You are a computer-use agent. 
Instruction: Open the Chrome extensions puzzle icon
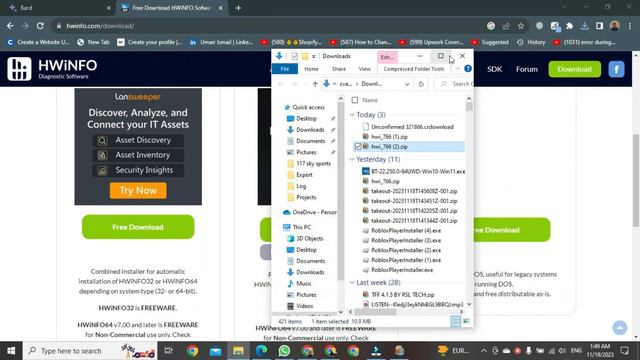[569, 26]
